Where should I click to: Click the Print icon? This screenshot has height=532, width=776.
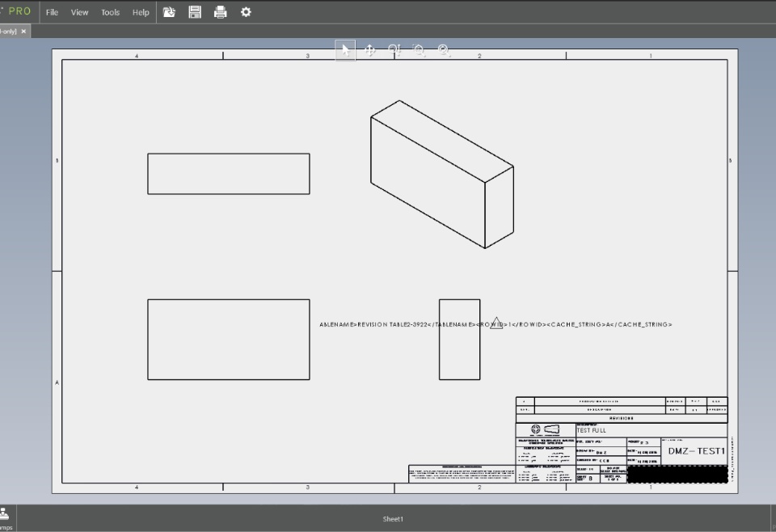220,12
